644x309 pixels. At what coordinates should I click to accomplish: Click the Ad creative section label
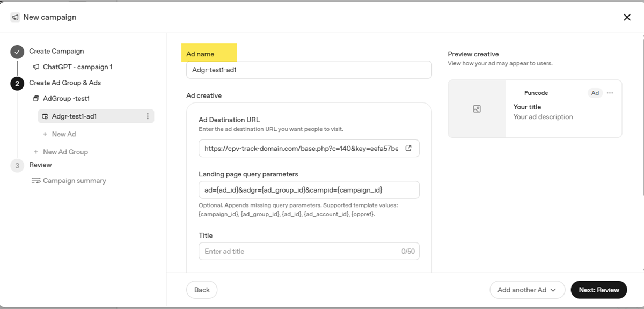tap(204, 95)
